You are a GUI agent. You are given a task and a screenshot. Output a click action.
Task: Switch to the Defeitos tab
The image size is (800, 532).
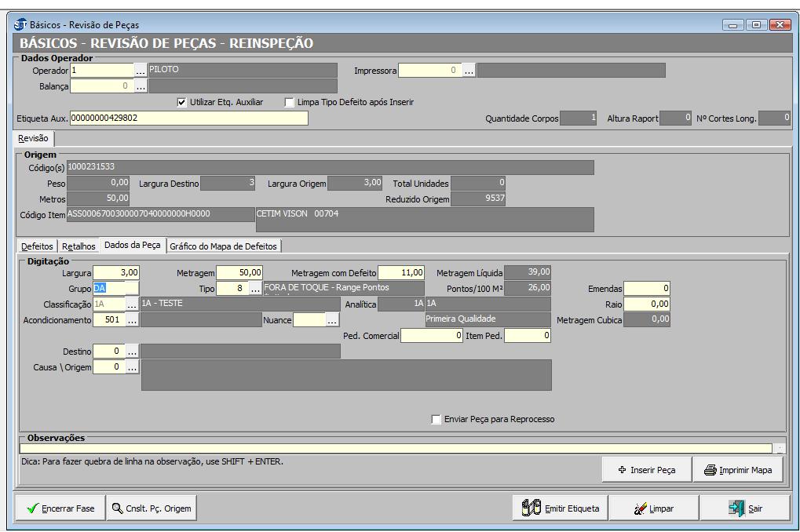[x=38, y=246]
